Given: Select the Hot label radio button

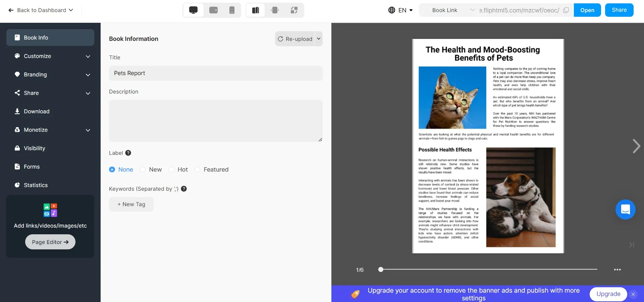Looking at the screenshot, I should (x=171, y=170).
